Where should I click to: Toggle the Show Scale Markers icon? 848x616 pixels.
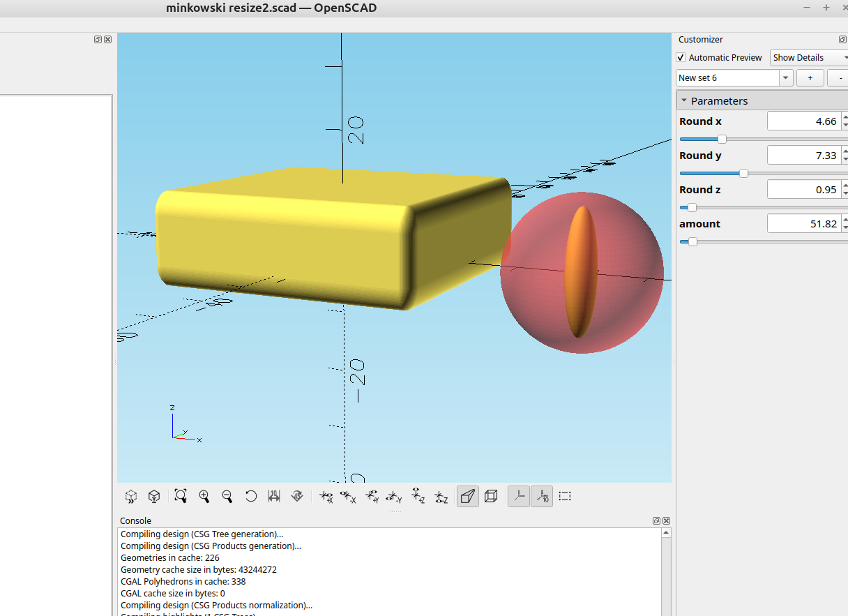542,496
